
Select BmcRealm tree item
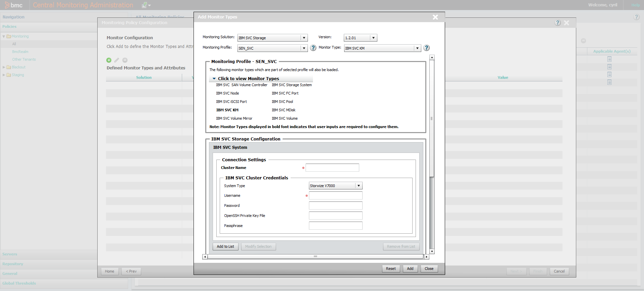(x=20, y=52)
